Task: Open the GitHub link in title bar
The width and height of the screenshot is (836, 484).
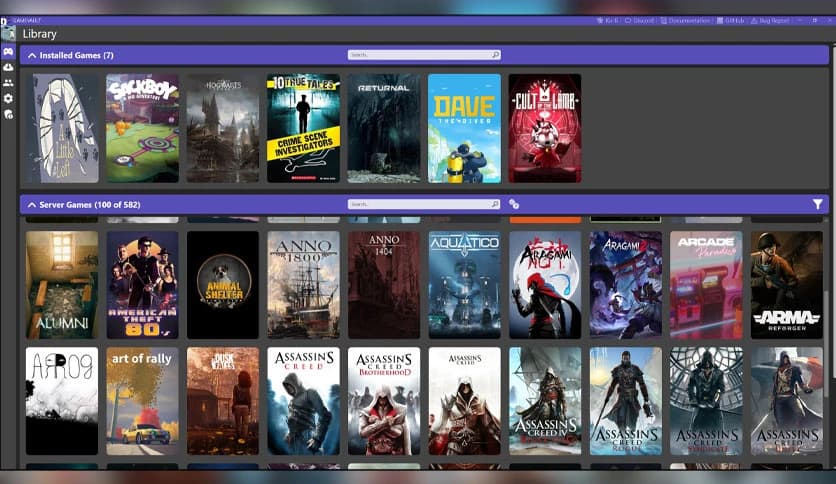Action: (730, 20)
